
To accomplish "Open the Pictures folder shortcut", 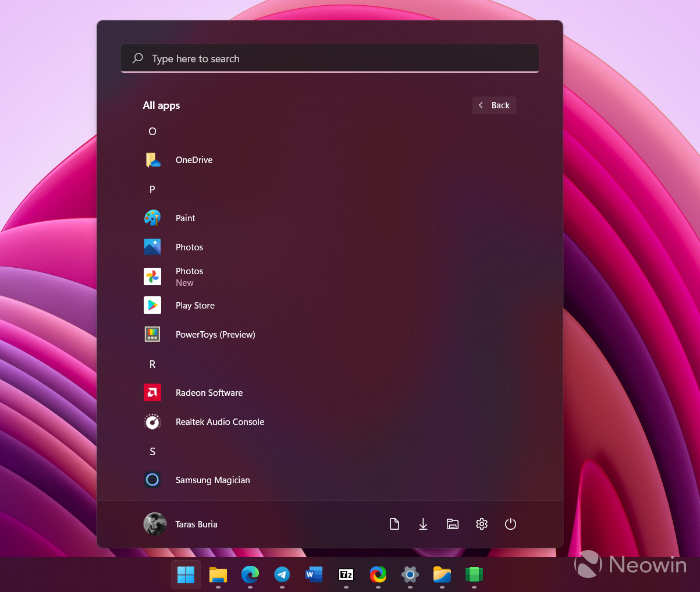I will (452, 524).
